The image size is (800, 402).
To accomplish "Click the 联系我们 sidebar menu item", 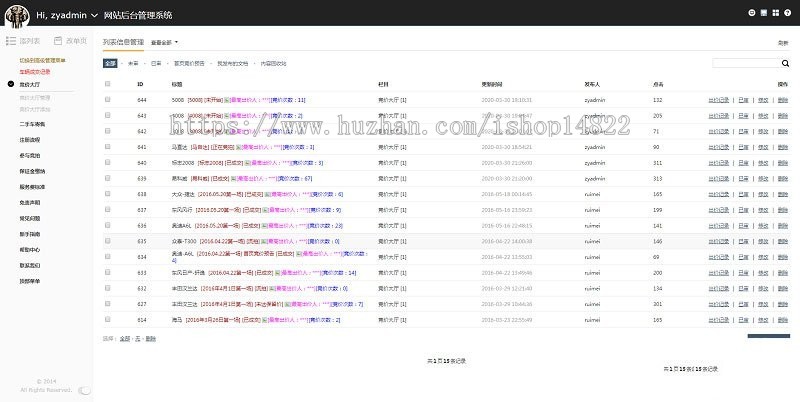I will 30,266.
